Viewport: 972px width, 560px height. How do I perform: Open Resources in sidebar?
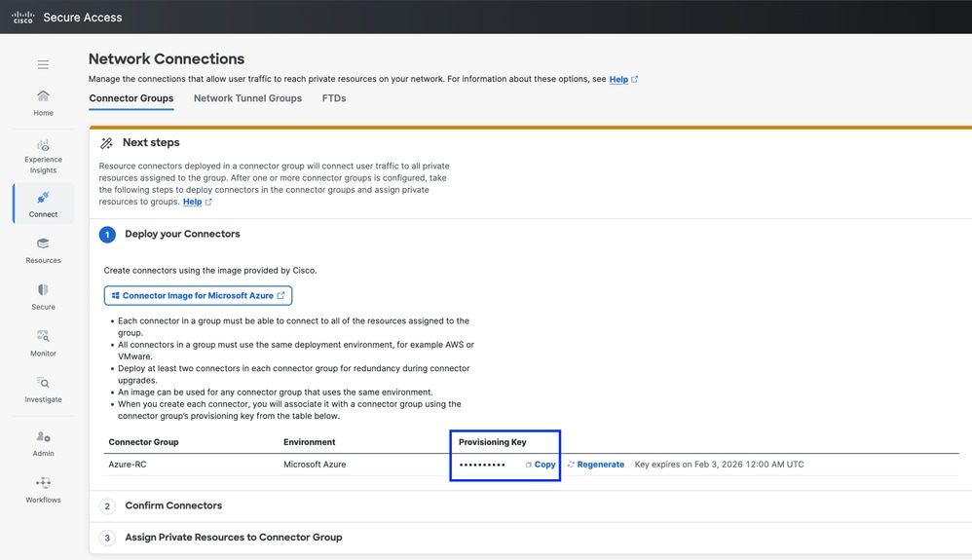(x=43, y=250)
